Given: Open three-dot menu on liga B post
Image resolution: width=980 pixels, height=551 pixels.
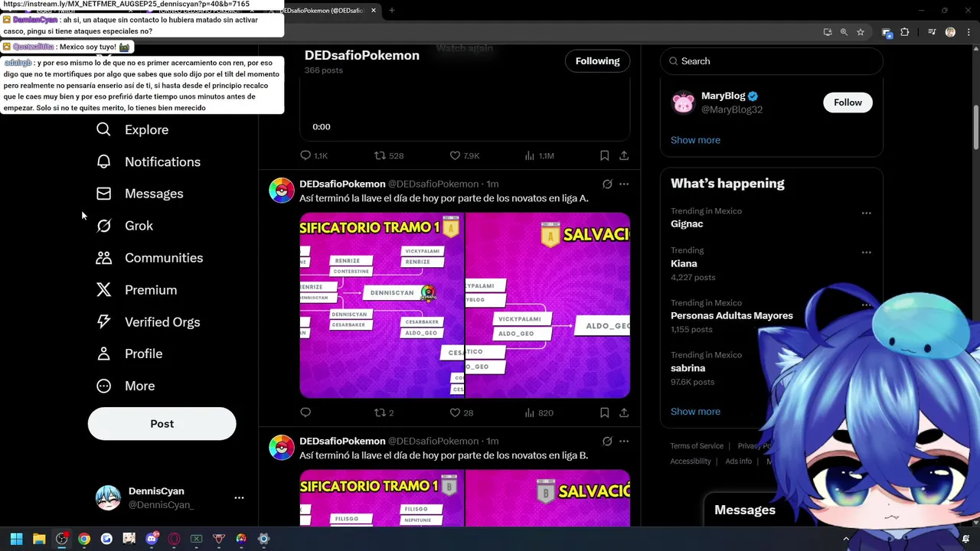Looking at the screenshot, I should (624, 441).
